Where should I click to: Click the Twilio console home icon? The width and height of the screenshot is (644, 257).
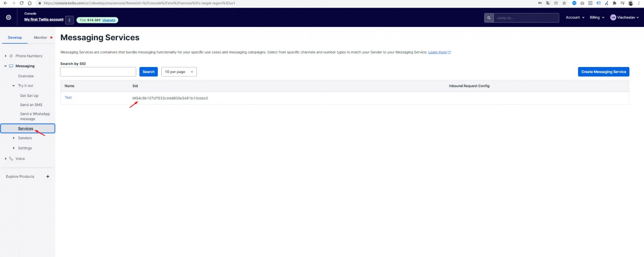click(x=9, y=17)
